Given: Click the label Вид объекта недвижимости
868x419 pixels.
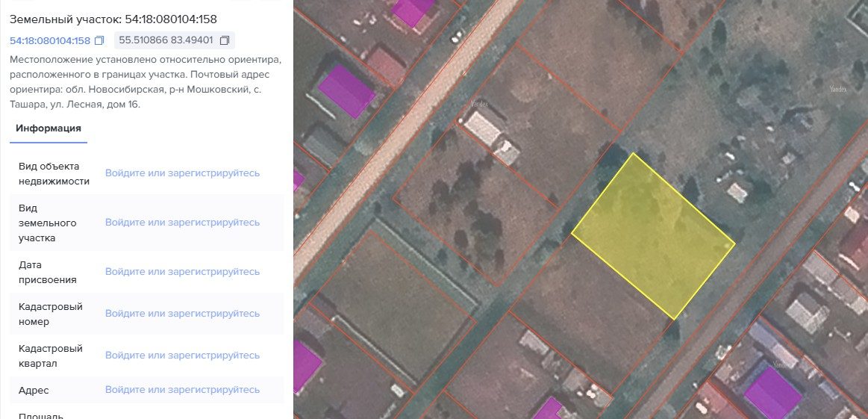Looking at the screenshot, I should click(54, 173).
